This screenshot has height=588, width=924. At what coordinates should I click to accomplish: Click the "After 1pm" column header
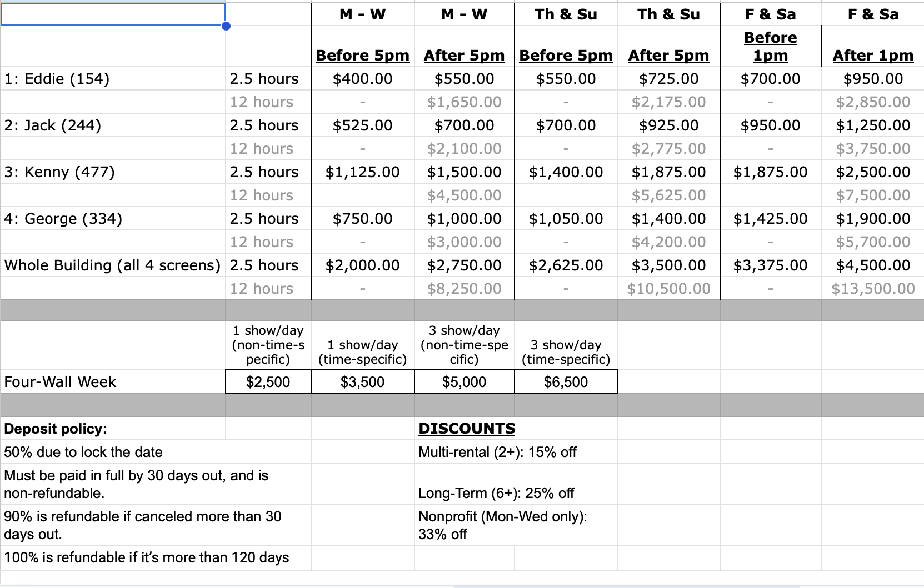pyautogui.click(x=872, y=56)
